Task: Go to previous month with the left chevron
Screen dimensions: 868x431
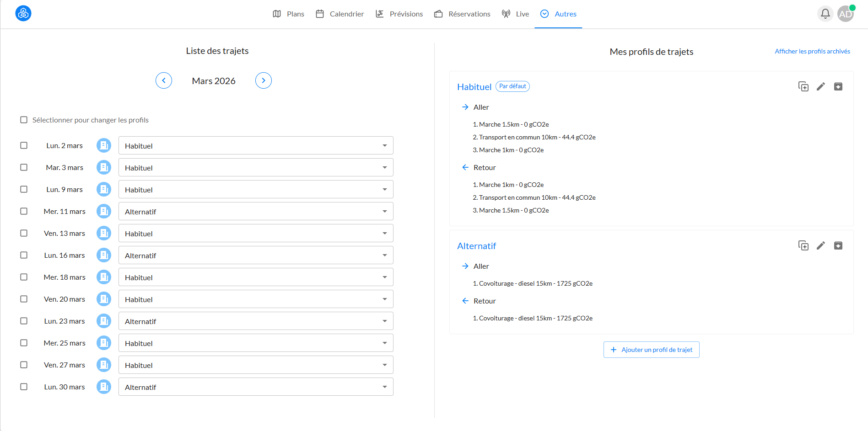Action: [163, 80]
